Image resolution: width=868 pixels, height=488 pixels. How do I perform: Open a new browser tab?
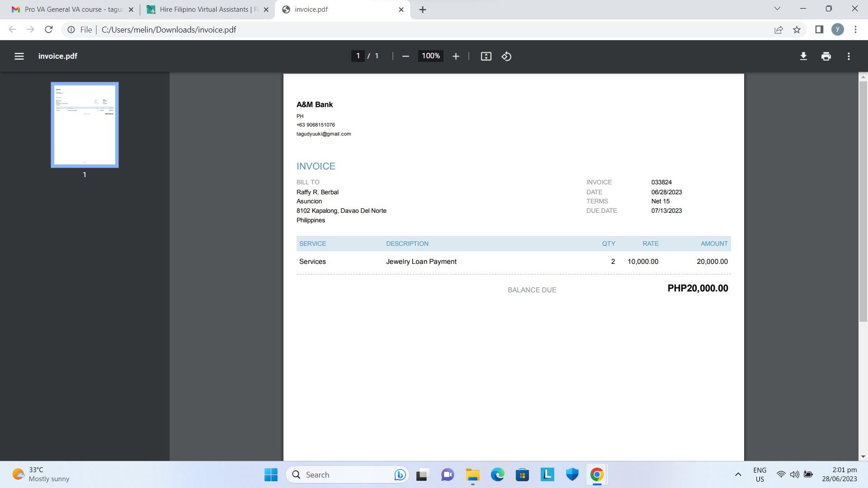coord(423,9)
